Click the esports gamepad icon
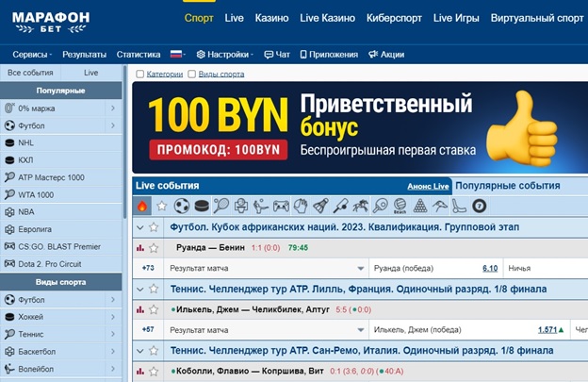The width and height of the screenshot is (588, 382). tap(281, 206)
